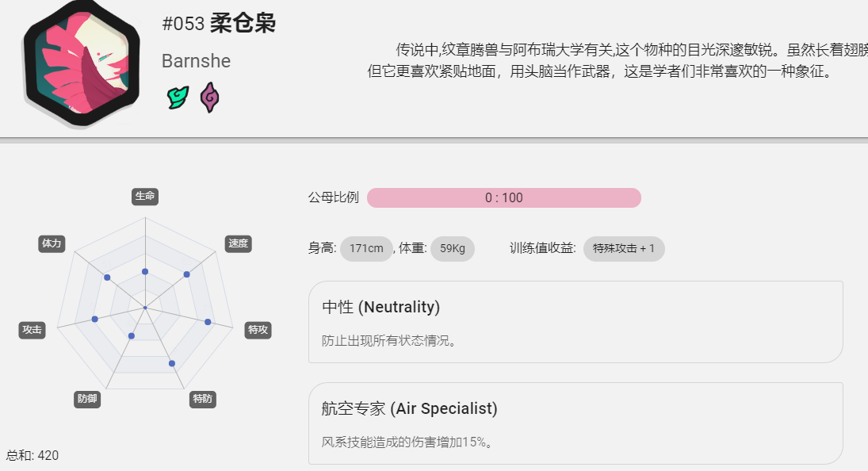Click the 59Kg weight chip

(453, 248)
